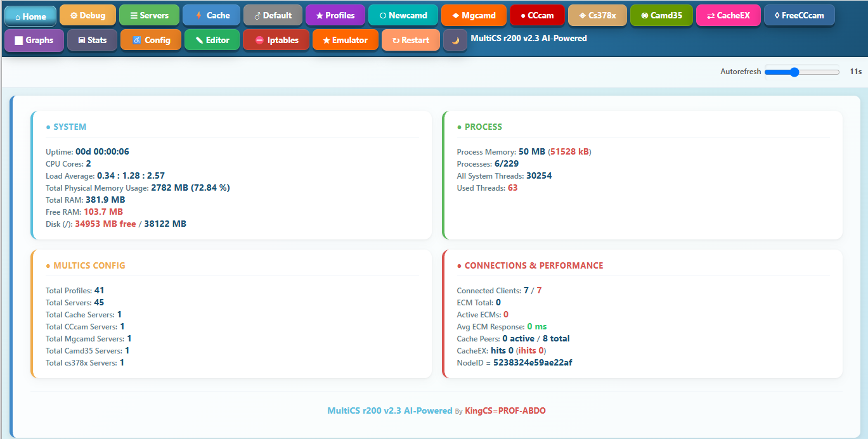The height and width of the screenshot is (439, 868).
Task: Open the Editor page
Action: point(212,40)
